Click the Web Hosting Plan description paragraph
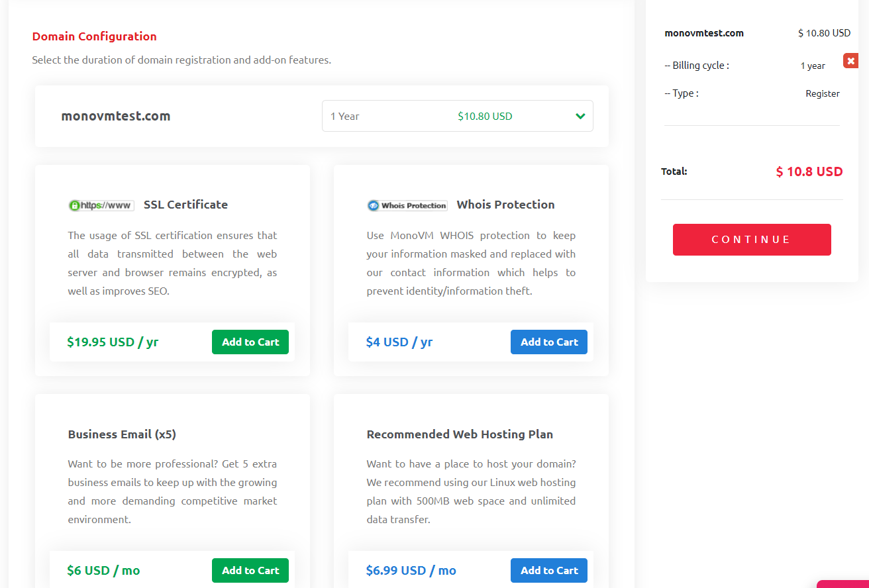The image size is (869, 588). coord(471,492)
